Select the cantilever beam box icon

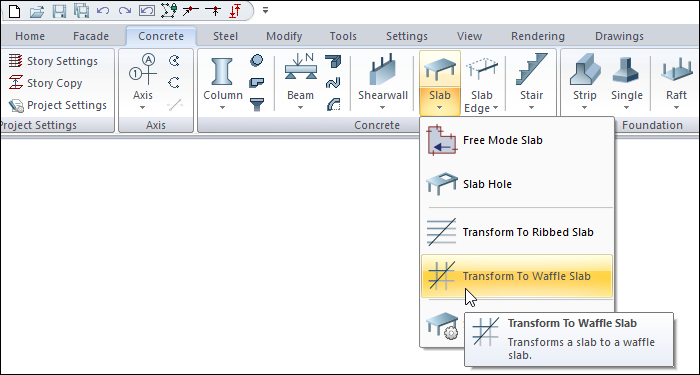pos(333,61)
